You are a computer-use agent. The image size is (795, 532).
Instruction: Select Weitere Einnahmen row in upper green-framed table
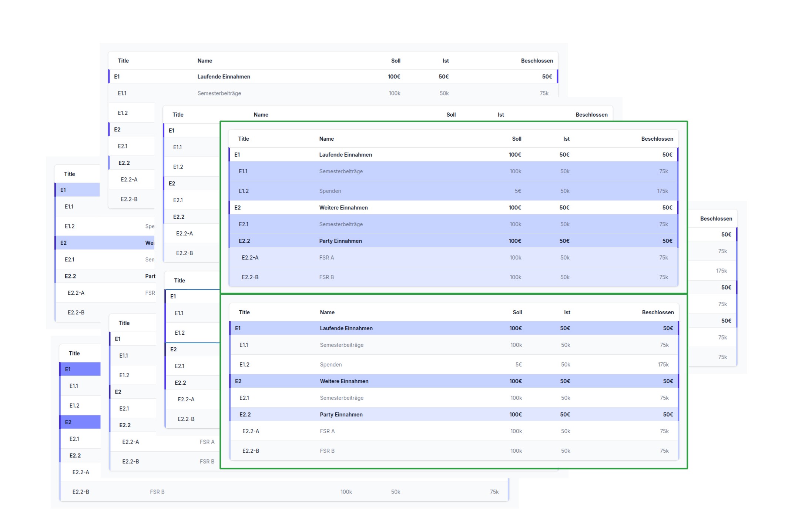click(343, 208)
